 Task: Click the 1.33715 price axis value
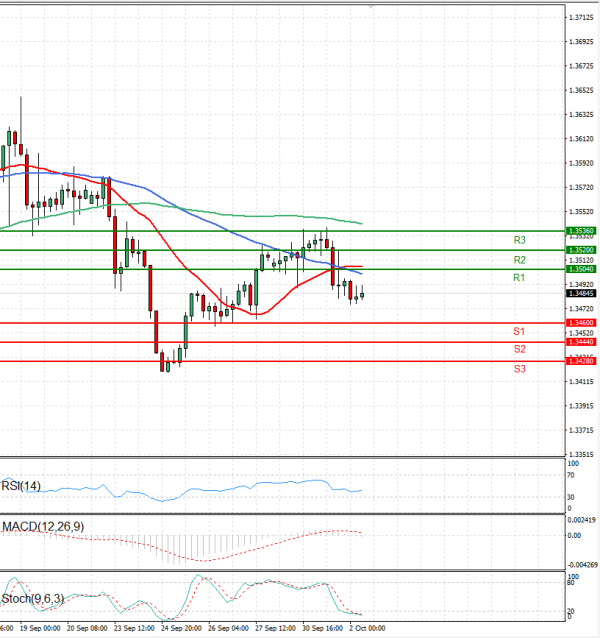tap(581, 430)
